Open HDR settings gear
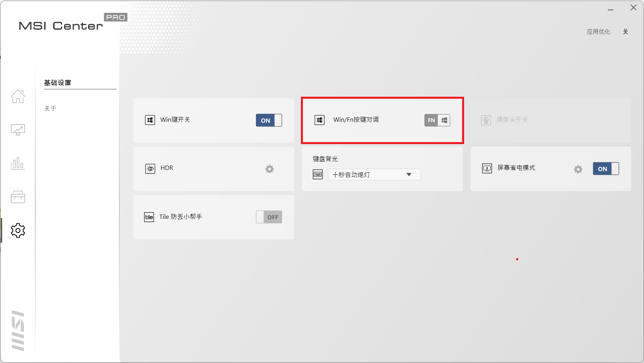This screenshot has height=363, width=644. tap(269, 169)
